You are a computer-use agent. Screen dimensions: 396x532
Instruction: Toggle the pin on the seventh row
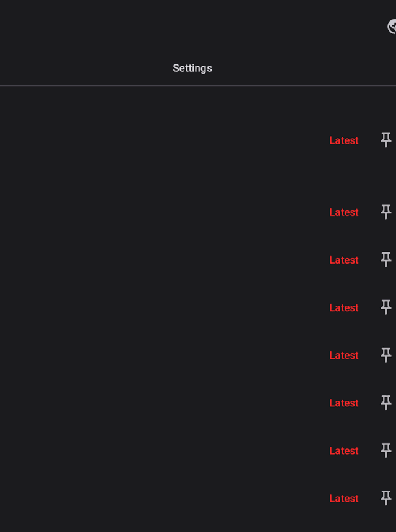pos(385,450)
